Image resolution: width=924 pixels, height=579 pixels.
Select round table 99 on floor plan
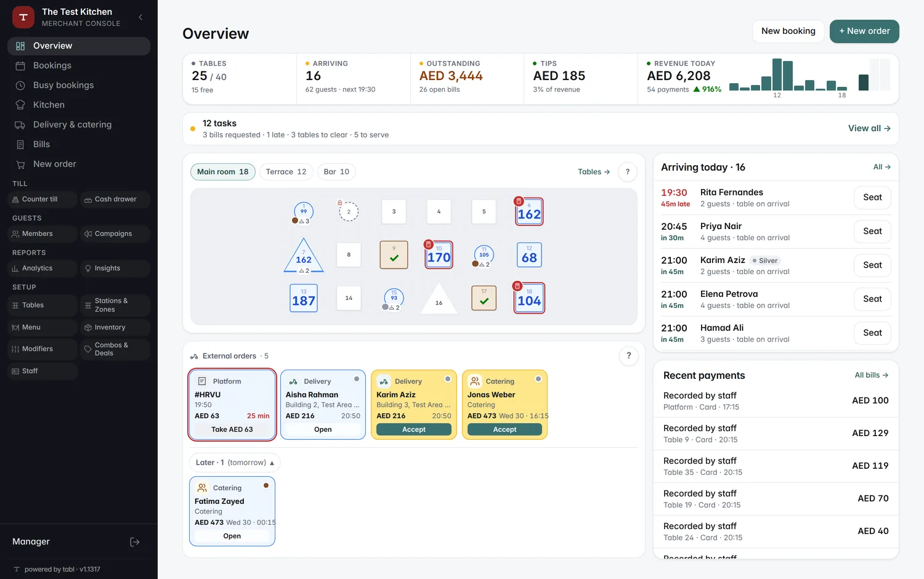(x=304, y=212)
